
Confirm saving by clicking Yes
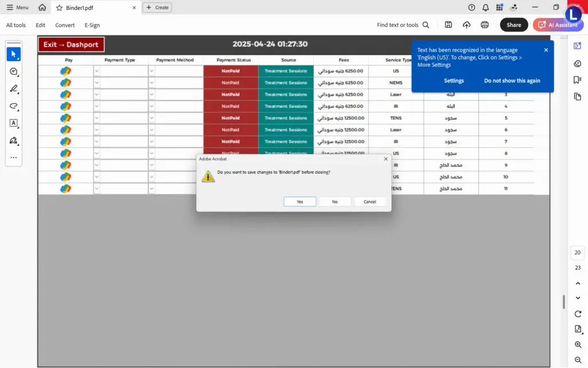pyautogui.click(x=300, y=202)
